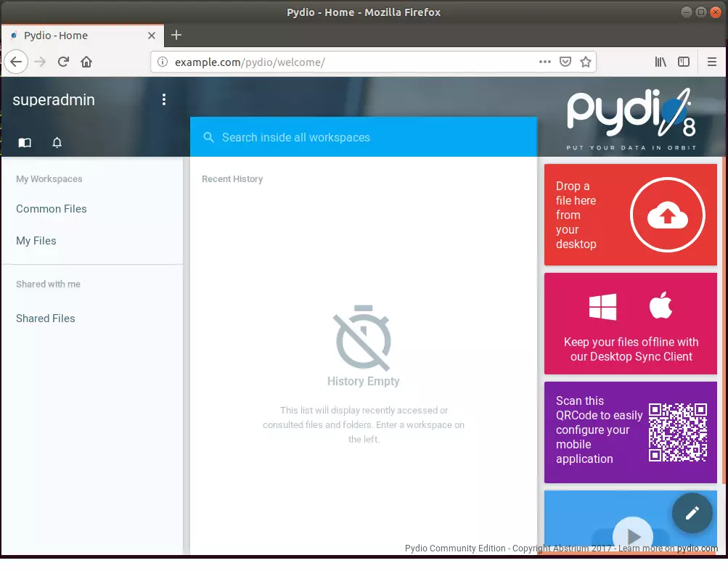Screen dimensions: 728x571
Task: Click the browser forward arrow
Action: click(x=41, y=62)
